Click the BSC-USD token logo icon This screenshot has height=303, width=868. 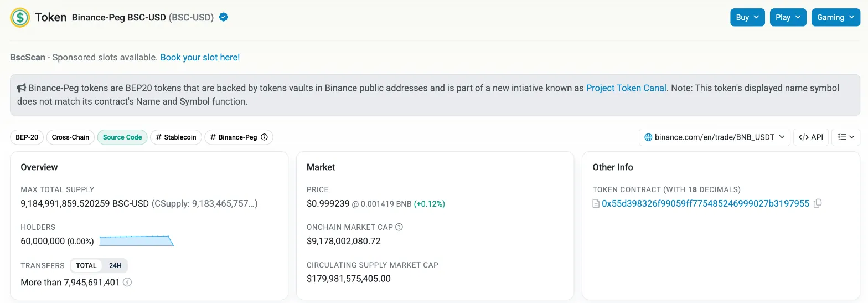coord(20,18)
